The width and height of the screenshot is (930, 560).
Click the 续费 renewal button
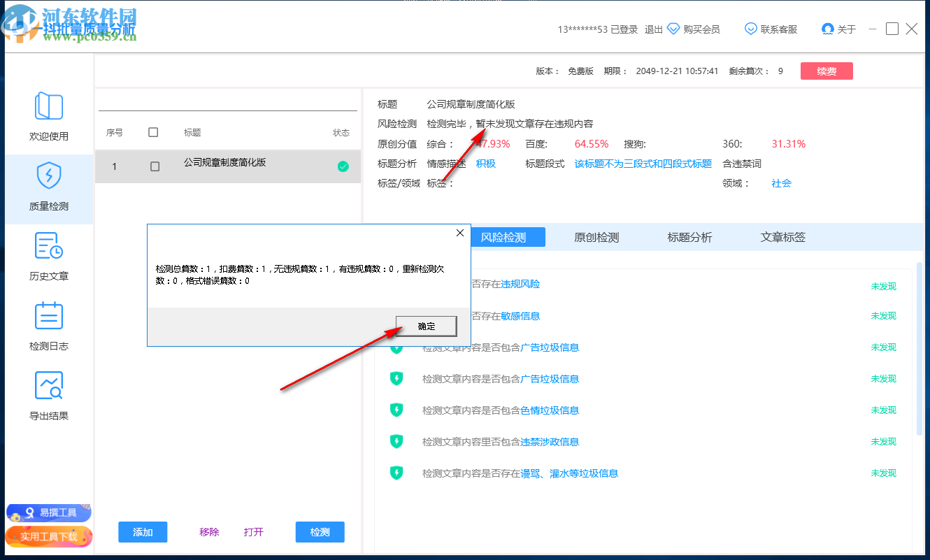pos(827,71)
